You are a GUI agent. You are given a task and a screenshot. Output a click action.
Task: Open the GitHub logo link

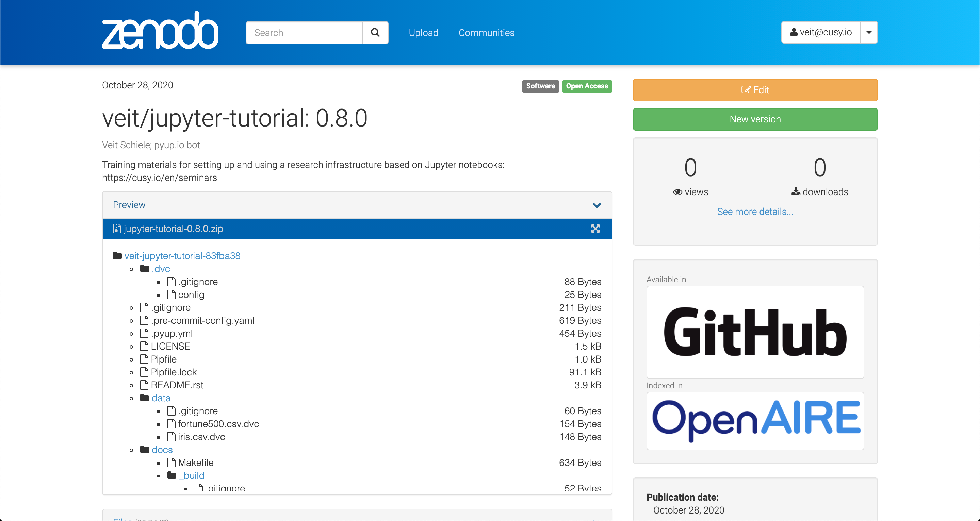pyautogui.click(x=755, y=332)
